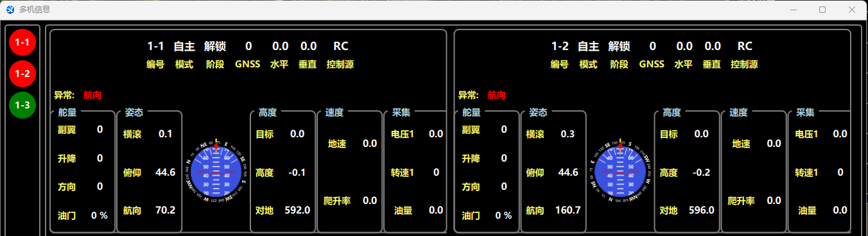Screen dimensions: 868x236
Task: Close the 多机信息 window
Action: pyautogui.click(x=852, y=10)
